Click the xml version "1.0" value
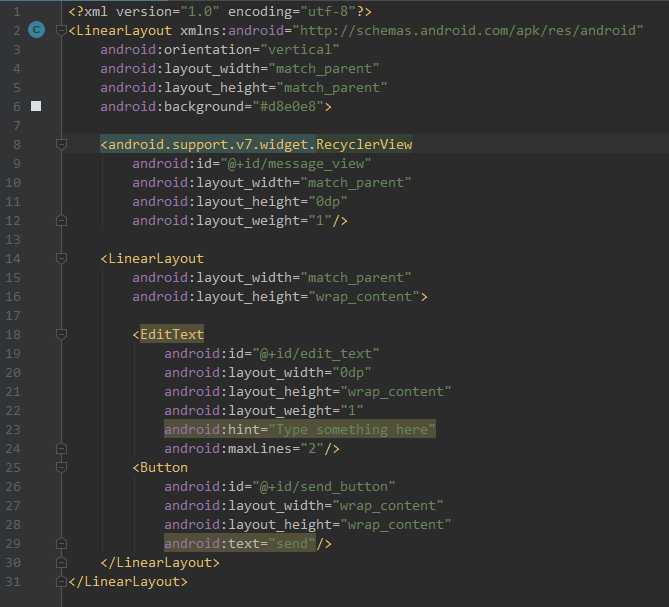This screenshot has width=669, height=607. click(x=200, y=12)
